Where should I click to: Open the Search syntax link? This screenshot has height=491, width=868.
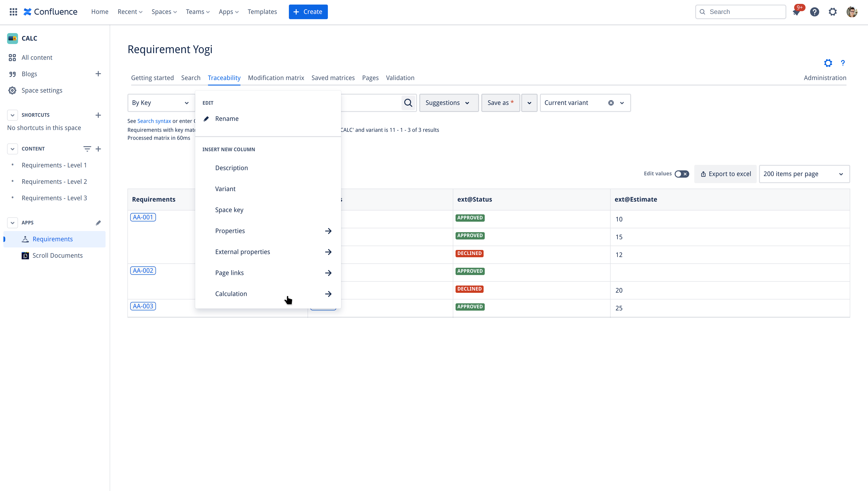(x=154, y=121)
